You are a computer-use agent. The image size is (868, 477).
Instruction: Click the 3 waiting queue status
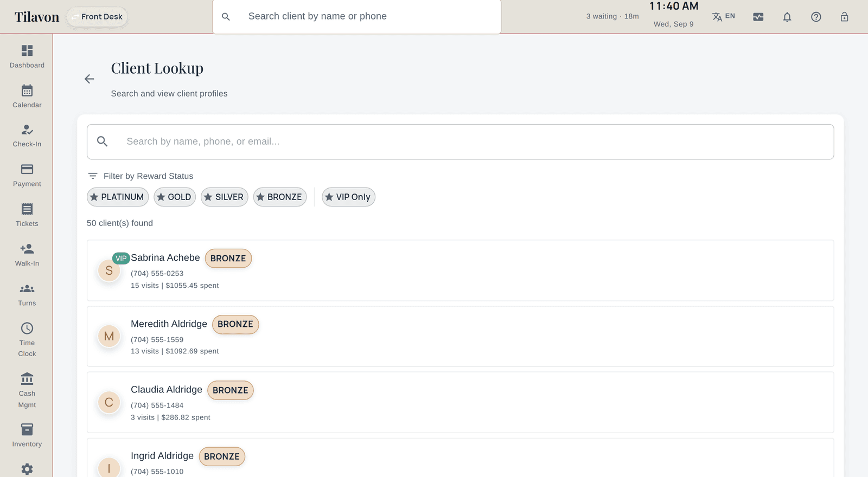click(x=612, y=16)
